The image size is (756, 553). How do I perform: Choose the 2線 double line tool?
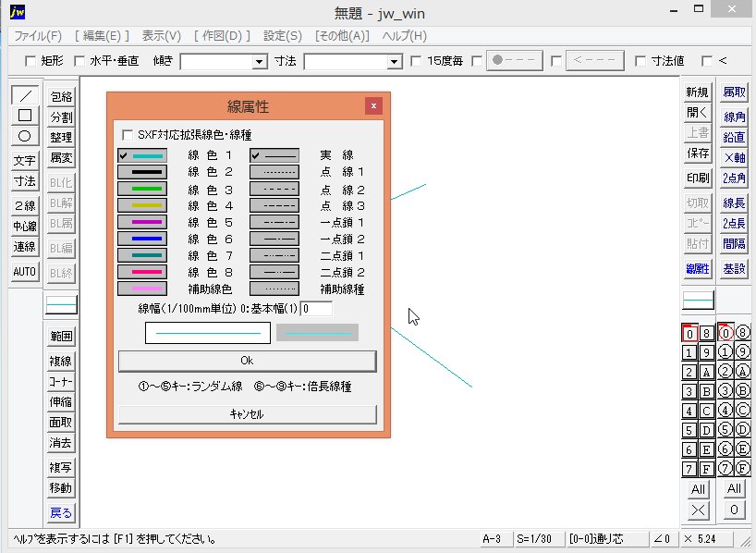[x=25, y=205]
